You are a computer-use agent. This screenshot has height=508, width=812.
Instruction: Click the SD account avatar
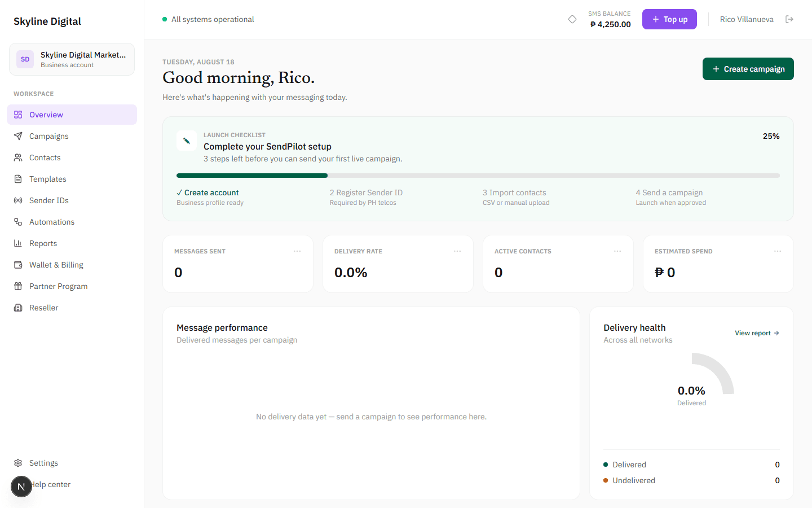[25, 59]
